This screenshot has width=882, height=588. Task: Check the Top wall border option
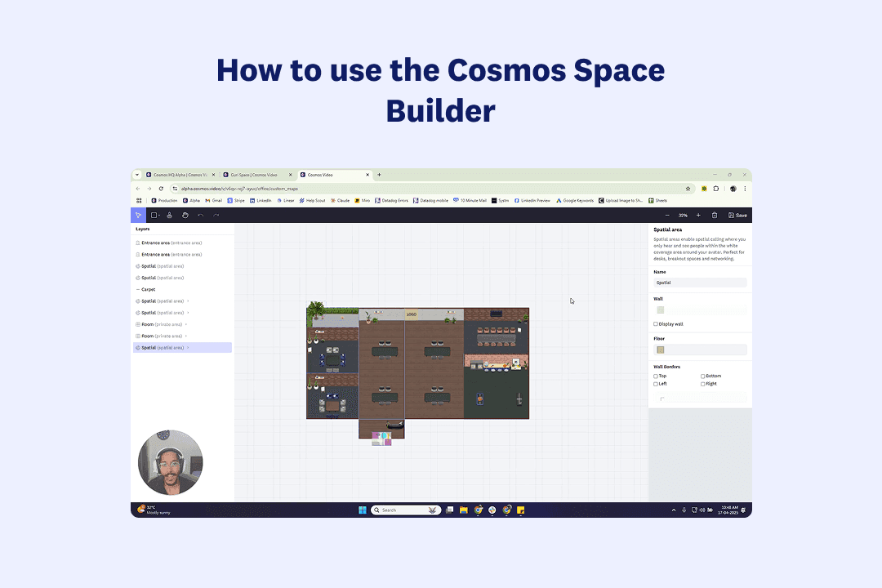tap(657, 376)
